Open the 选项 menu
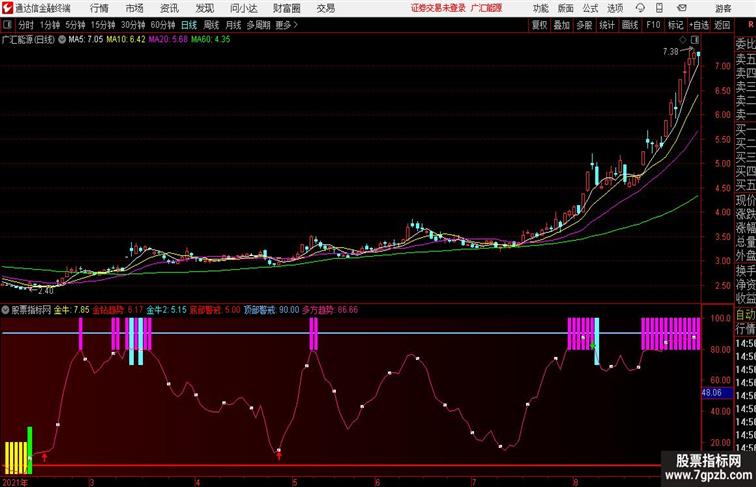The image size is (756, 487). tap(615, 8)
